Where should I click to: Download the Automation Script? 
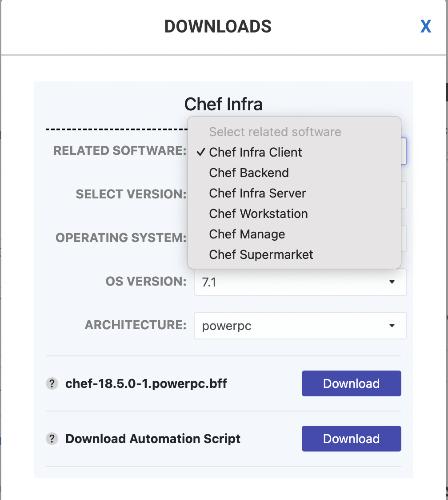[351, 439]
